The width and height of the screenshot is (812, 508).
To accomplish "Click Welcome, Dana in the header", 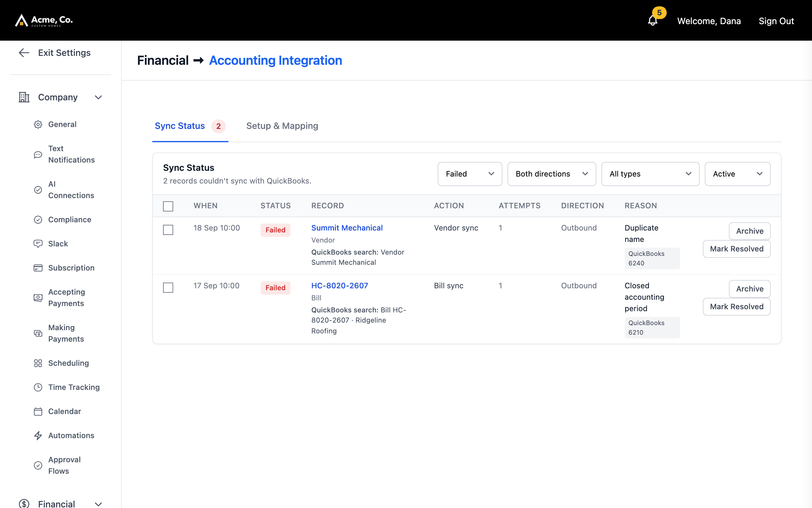I will click(x=709, y=21).
